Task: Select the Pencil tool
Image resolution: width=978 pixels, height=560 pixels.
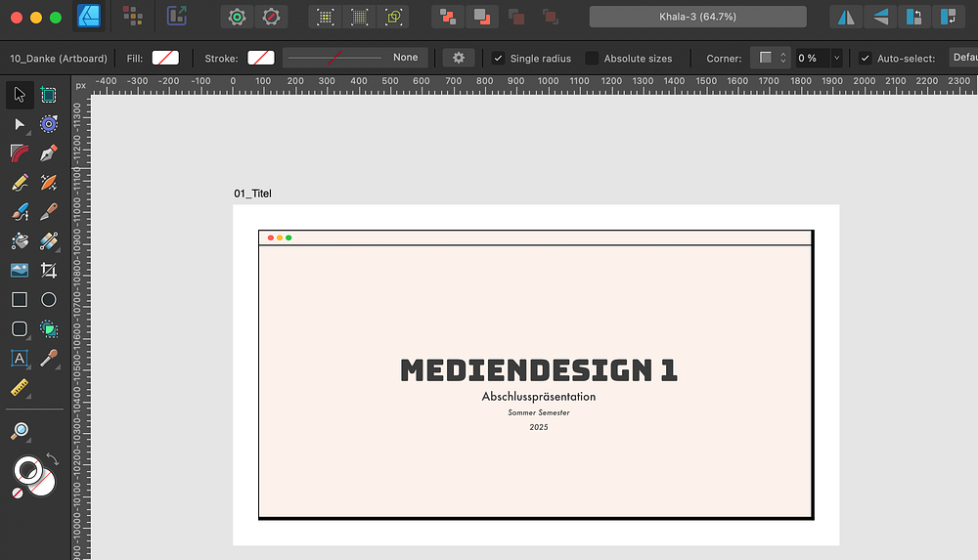Action: [x=20, y=183]
